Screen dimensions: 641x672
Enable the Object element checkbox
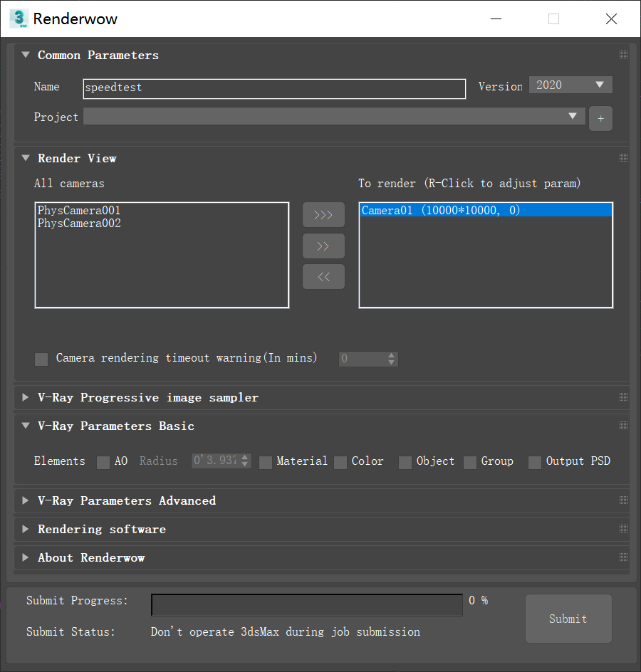tap(405, 463)
